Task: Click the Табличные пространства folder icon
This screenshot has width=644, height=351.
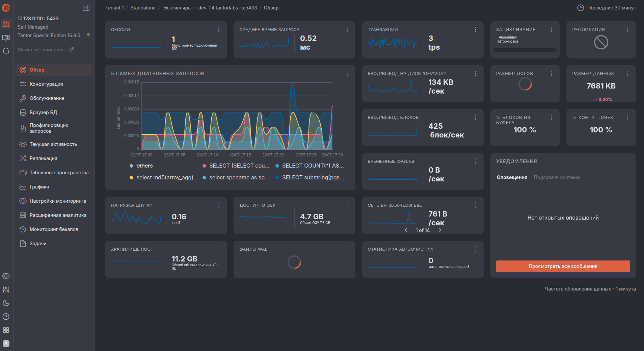Action: pyautogui.click(x=23, y=173)
